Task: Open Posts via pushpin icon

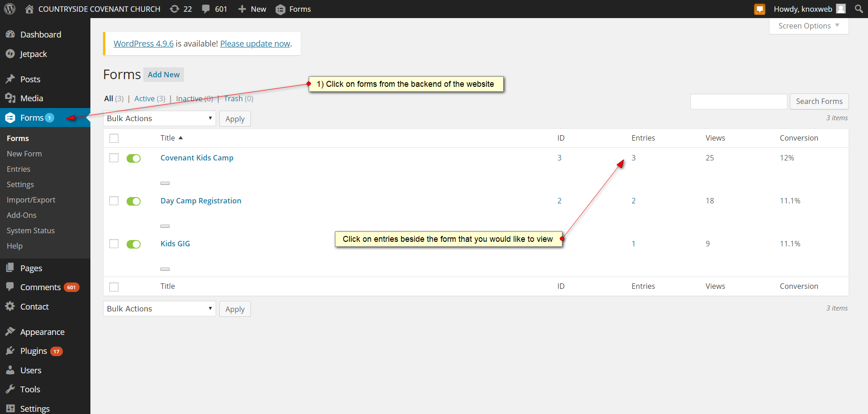Action: (x=10, y=79)
